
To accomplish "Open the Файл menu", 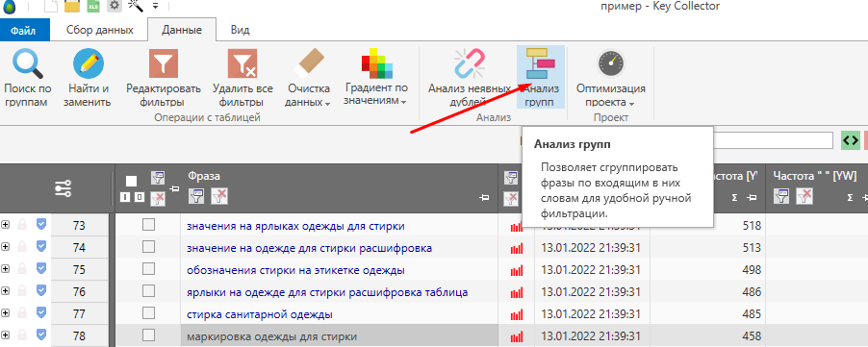I will [23, 31].
